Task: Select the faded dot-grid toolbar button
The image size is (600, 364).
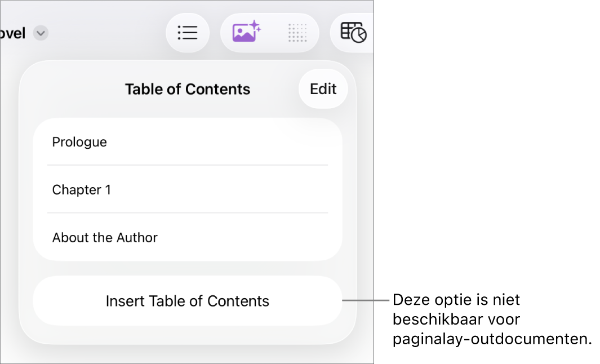Action: point(297,33)
